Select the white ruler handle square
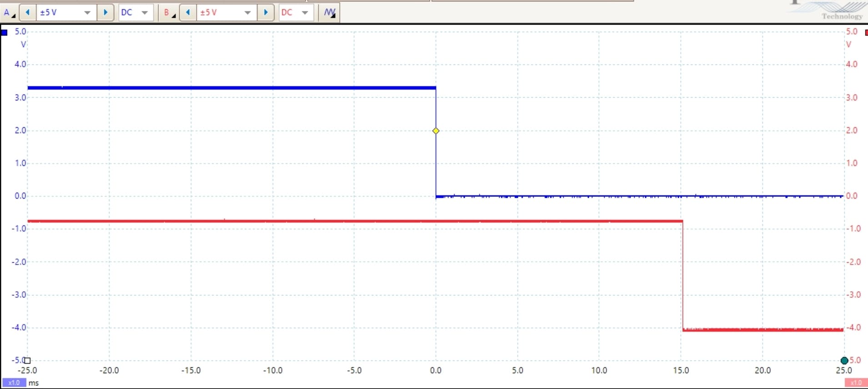The height and width of the screenshot is (389, 868). (27, 360)
